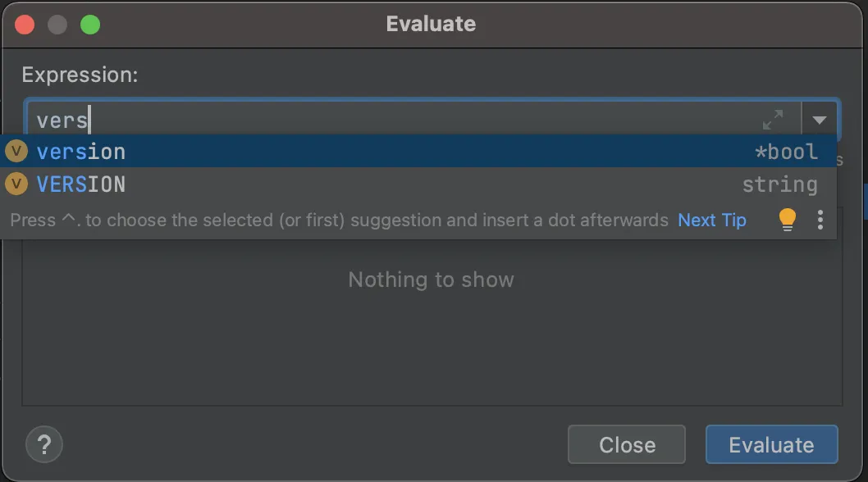Choose the uppercase "VERSION" completion suggestion

tap(81, 184)
